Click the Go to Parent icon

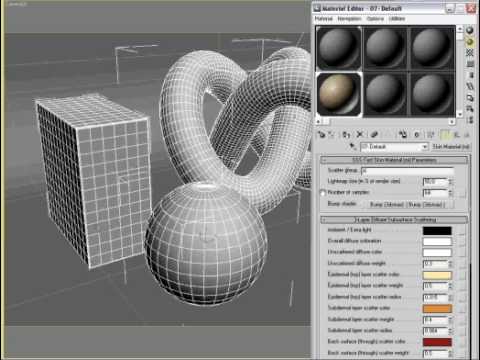click(x=457, y=135)
